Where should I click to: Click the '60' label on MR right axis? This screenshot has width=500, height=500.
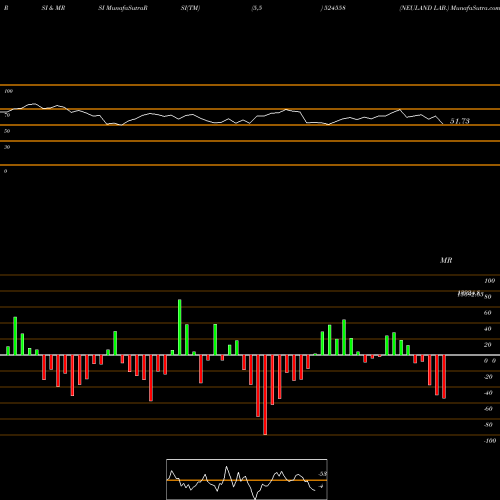(x=487, y=313)
